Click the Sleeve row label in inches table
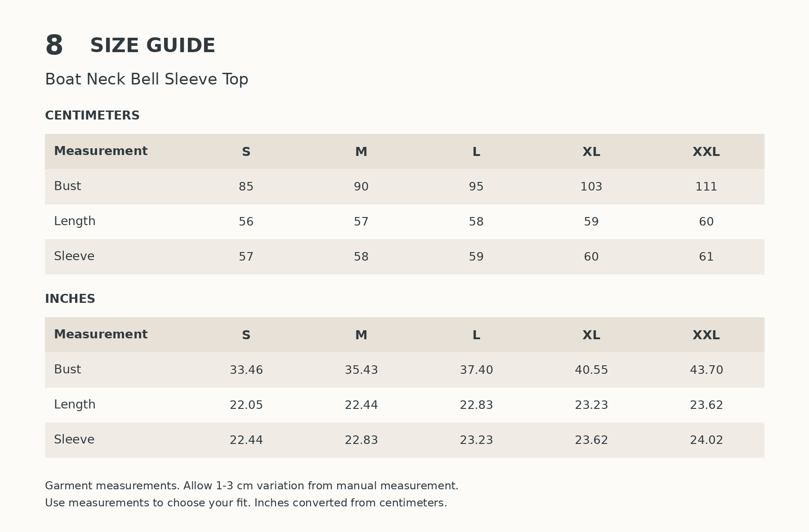The height and width of the screenshot is (532, 809). pyautogui.click(x=74, y=439)
